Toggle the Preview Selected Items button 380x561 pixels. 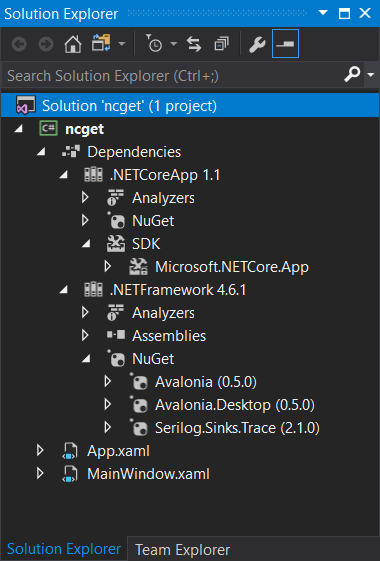click(x=285, y=44)
